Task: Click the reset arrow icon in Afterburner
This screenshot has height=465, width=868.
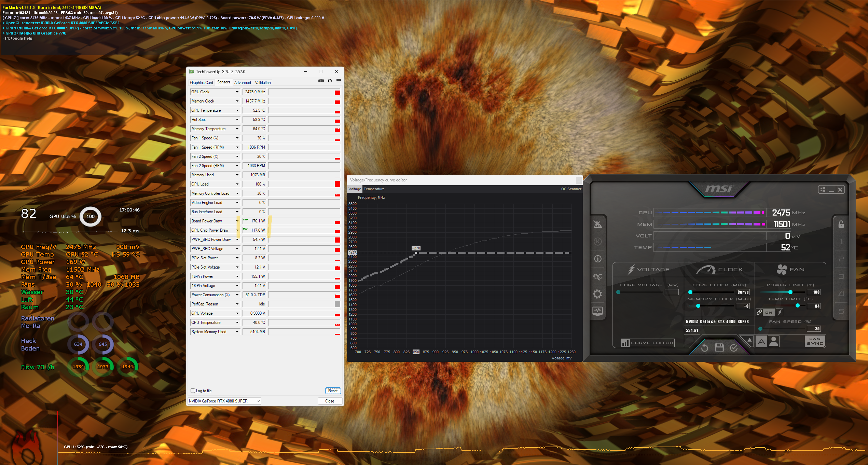Action: pos(704,348)
